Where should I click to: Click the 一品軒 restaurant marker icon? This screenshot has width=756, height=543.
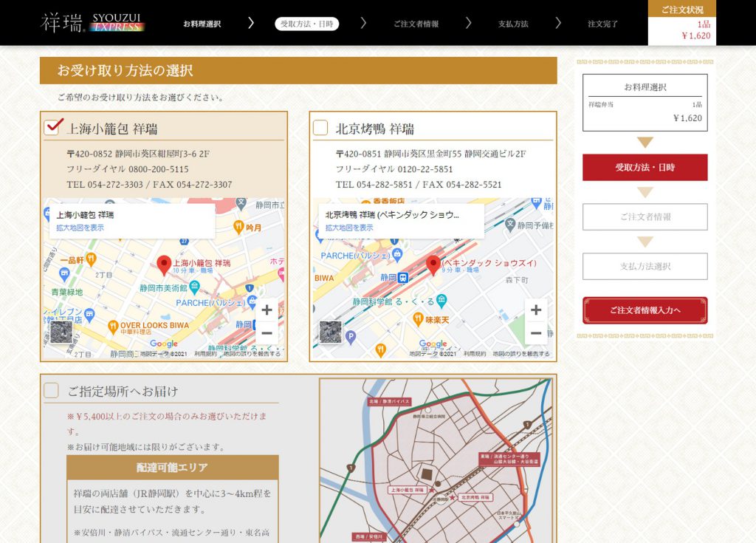point(91,259)
